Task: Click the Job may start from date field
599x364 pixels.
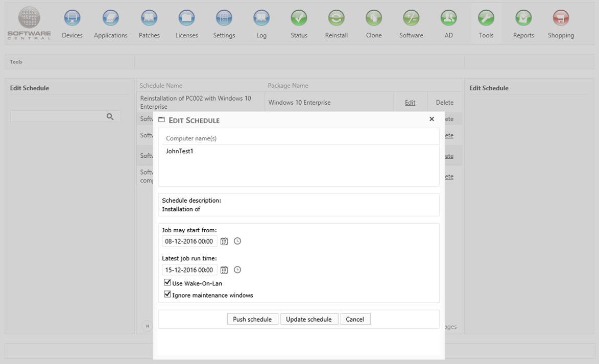Action: tap(189, 241)
